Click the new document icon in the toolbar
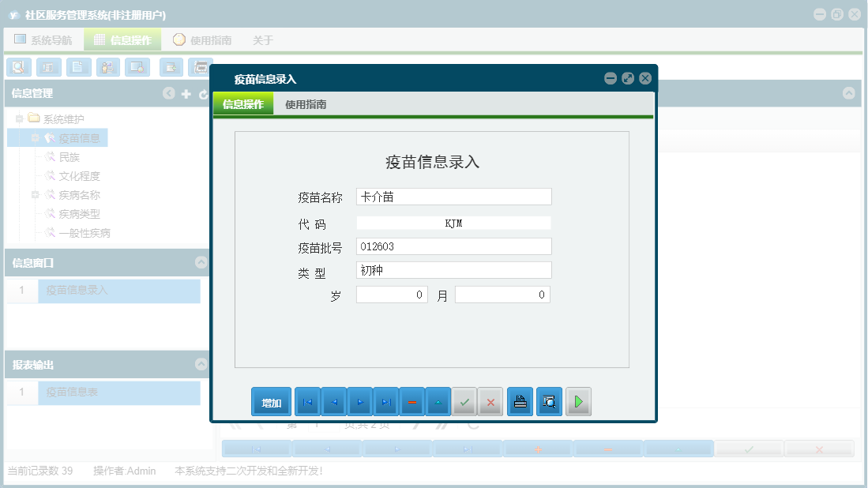The image size is (868, 488). [77, 67]
